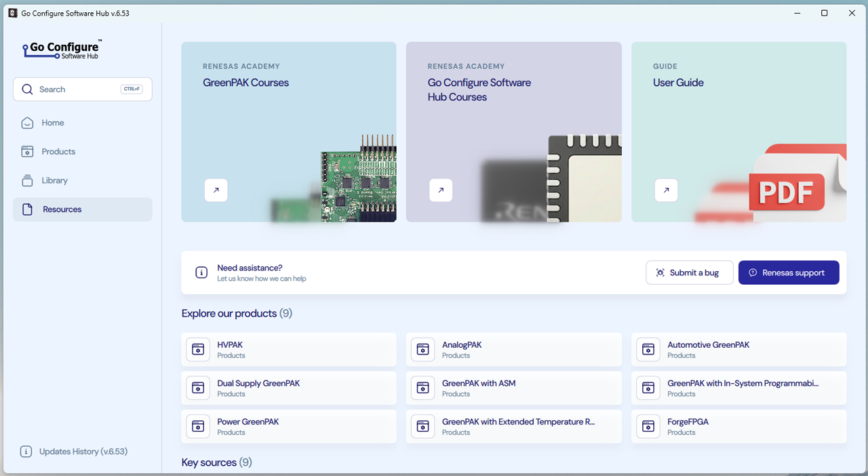Screen dimensions: 868x476
Task: Click the Resources sidebar icon
Action: (x=27, y=210)
